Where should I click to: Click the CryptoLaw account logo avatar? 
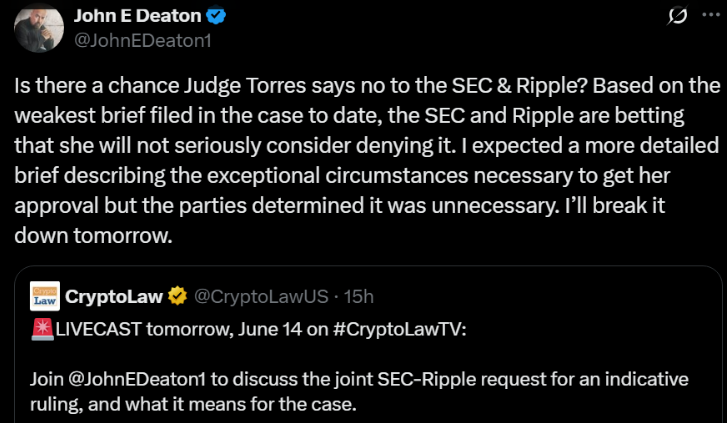pos(44,296)
